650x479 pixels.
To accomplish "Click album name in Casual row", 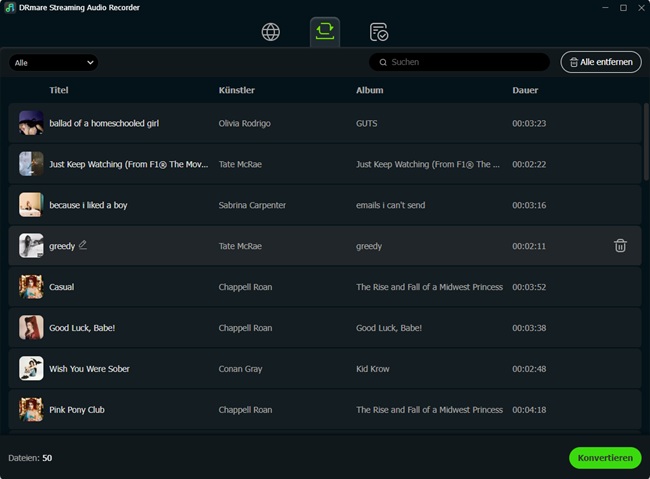I will [429, 287].
